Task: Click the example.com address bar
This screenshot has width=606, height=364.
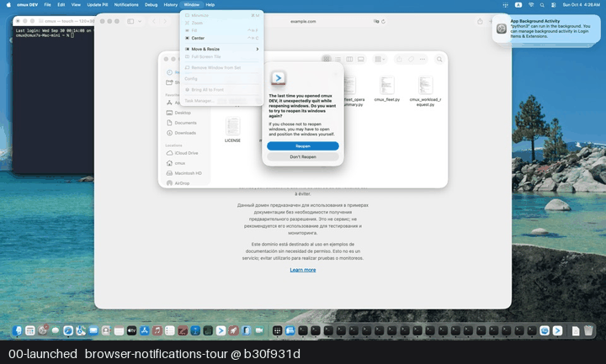Action: pyautogui.click(x=303, y=21)
